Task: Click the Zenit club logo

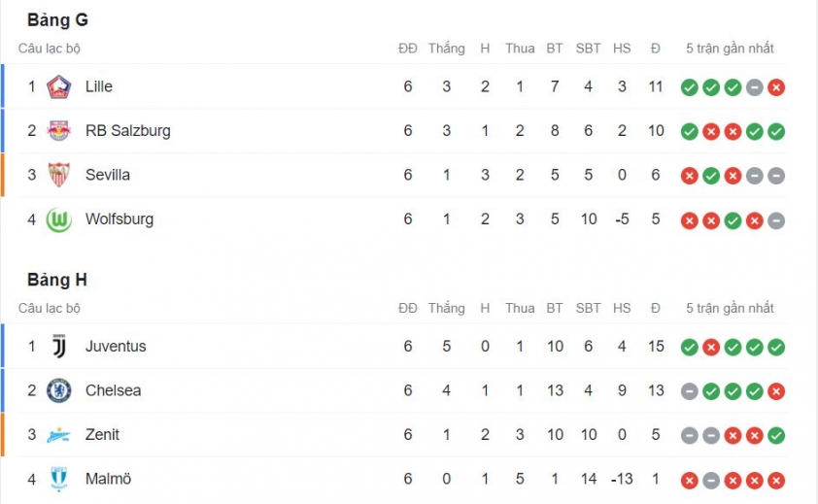Action: click(x=59, y=435)
